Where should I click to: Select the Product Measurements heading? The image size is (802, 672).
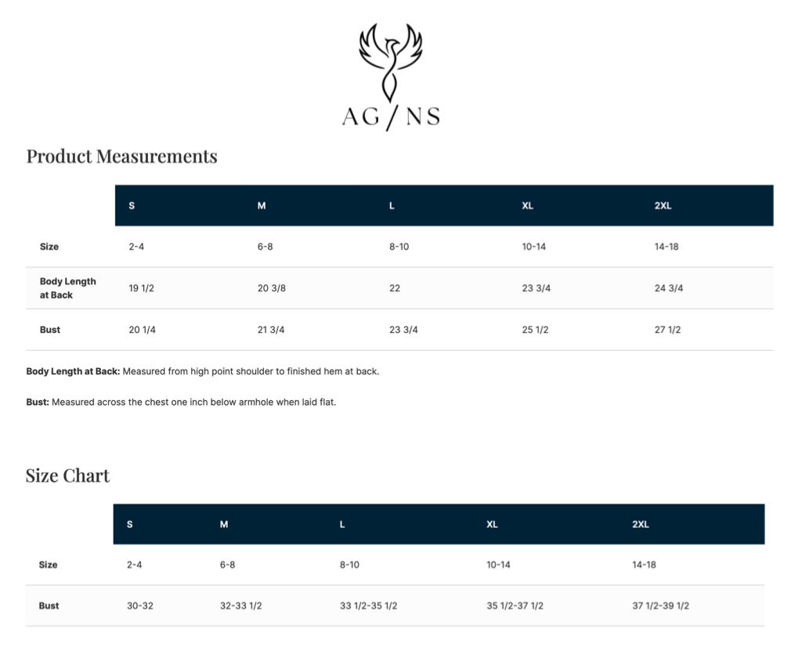click(121, 156)
